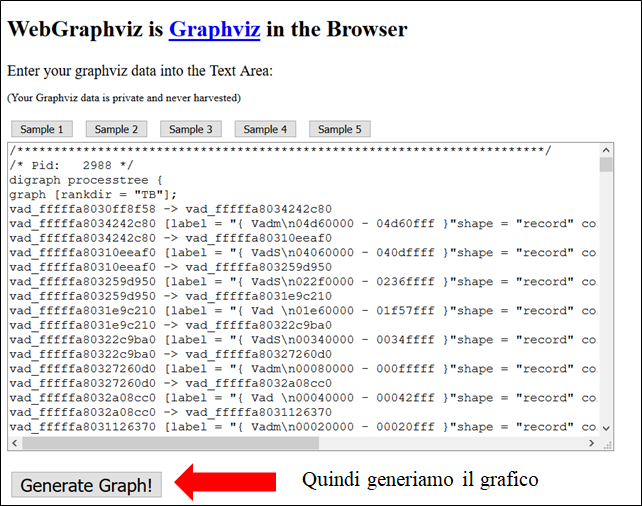Viewport: 642px width, 506px height.
Task: Click label line with '04d60000 - 04d60fff'
Action: (303, 224)
